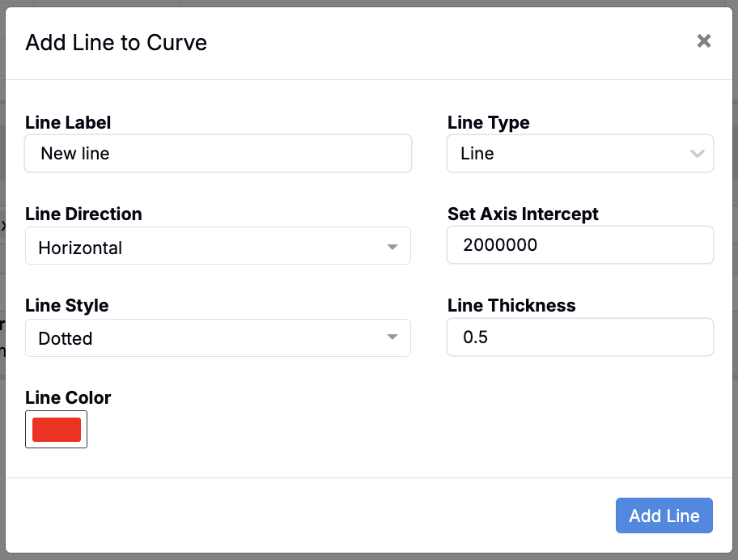The height and width of the screenshot is (560, 738).
Task: Click the Line Label caption text
Action: pos(68,123)
